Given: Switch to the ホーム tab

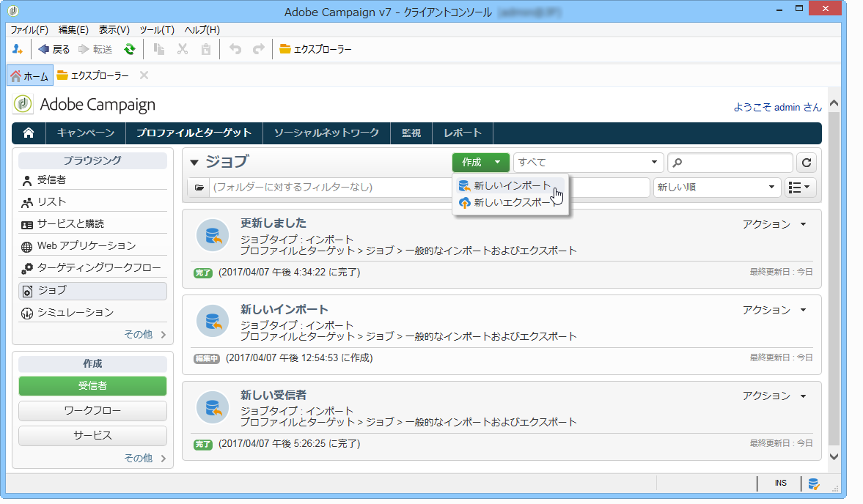Looking at the screenshot, I should point(30,76).
